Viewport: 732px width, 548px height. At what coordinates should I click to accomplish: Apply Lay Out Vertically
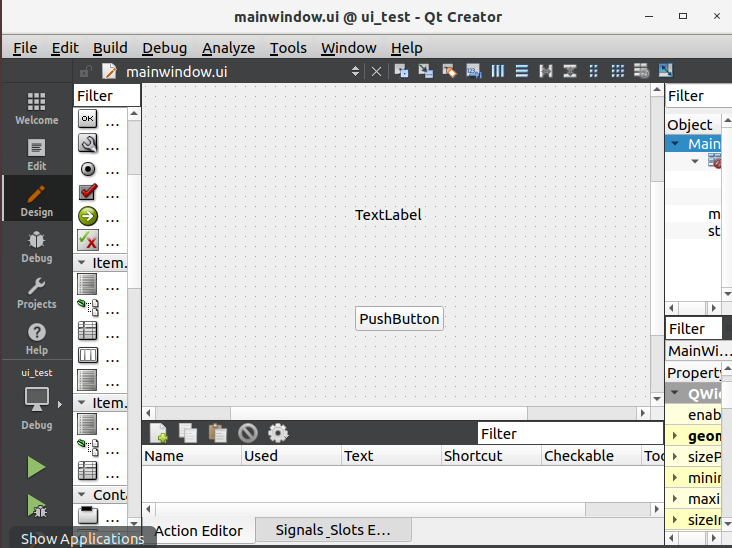click(x=521, y=71)
